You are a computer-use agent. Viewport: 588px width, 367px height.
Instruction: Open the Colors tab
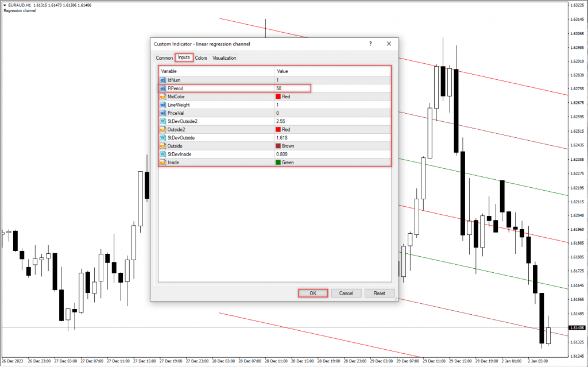click(201, 58)
